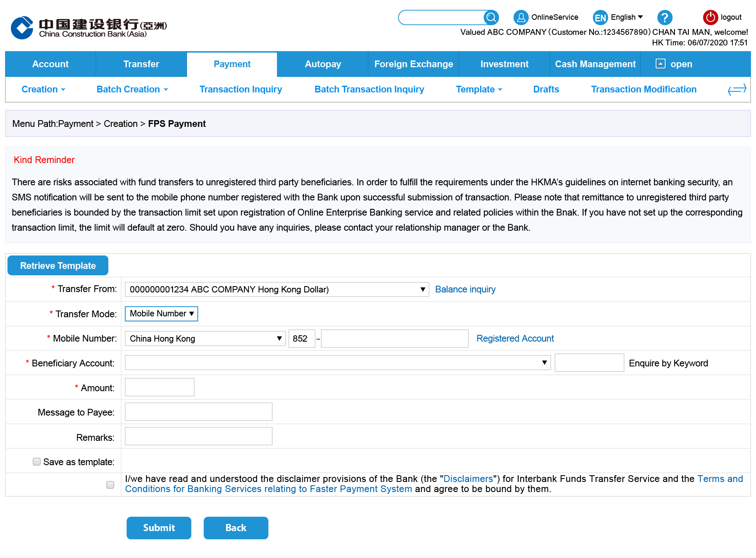Tick the Save as template checkbox
This screenshot has width=756, height=558.
click(x=37, y=461)
